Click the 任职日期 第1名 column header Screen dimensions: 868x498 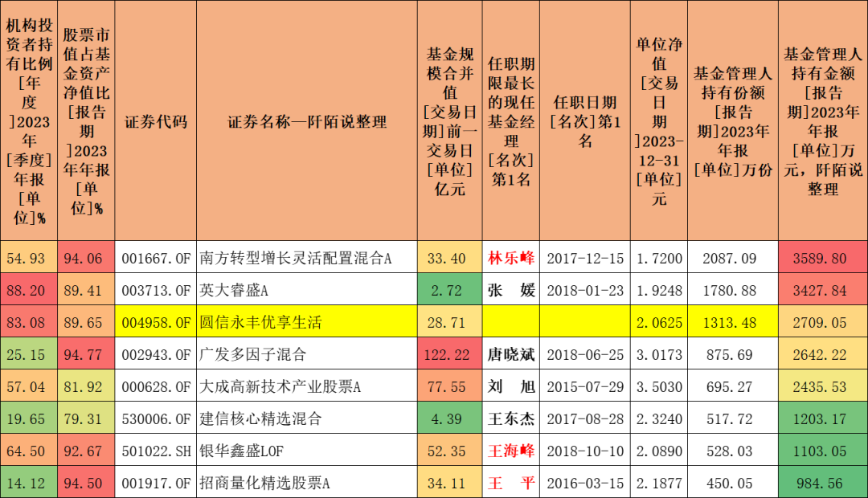(584, 121)
